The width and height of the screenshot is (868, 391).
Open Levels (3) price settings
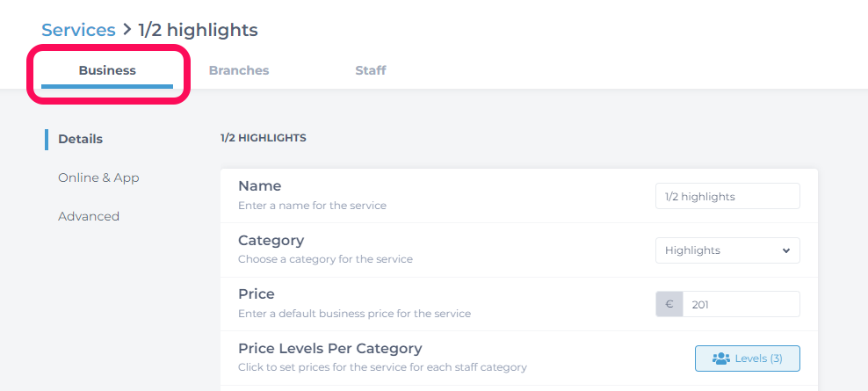coord(748,358)
